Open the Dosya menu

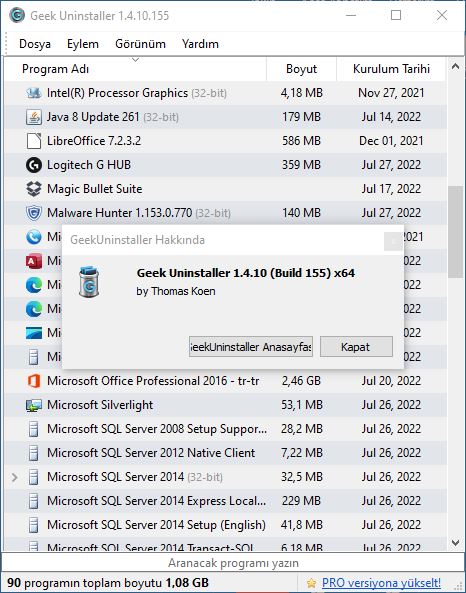coord(35,44)
